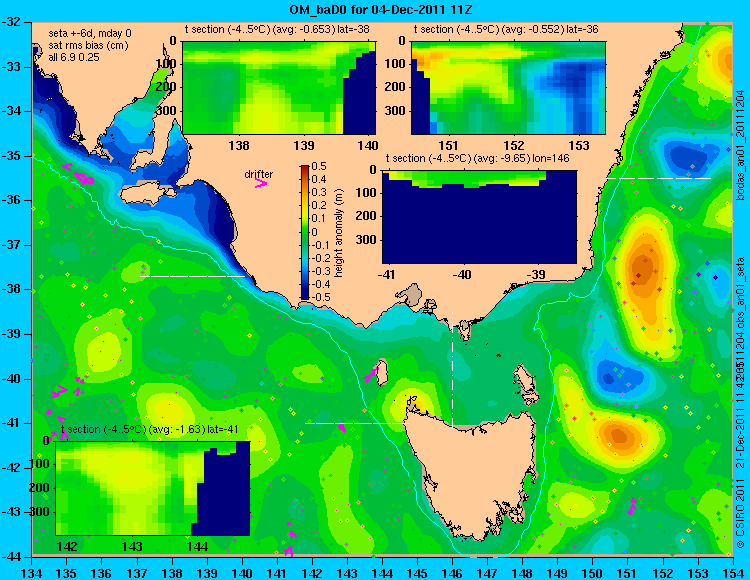Click the 'drifter' legend label
750x580 pixels.
coord(259,174)
